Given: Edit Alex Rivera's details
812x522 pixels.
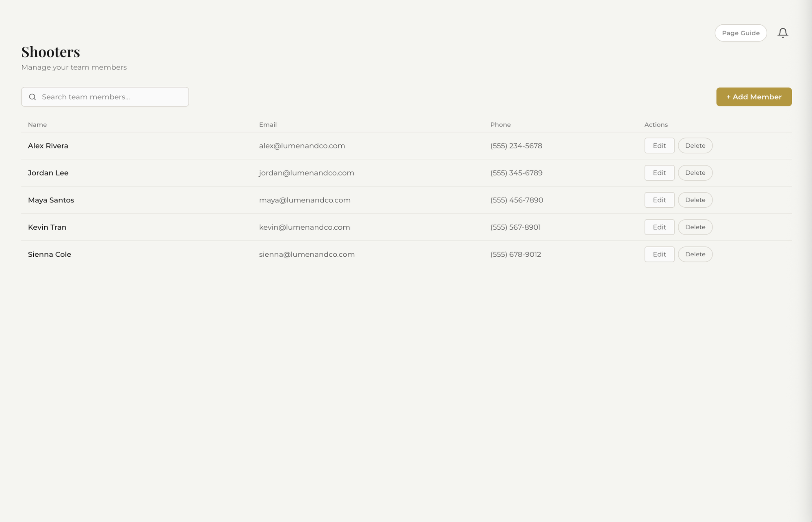Looking at the screenshot, I should [659, 145].
